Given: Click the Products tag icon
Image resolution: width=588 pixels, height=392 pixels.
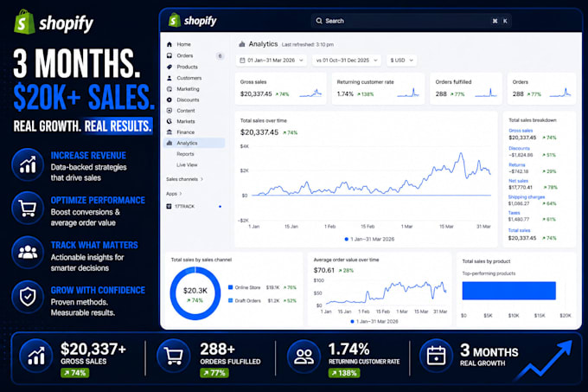Looking at the screenshot, I should point(169,67).
